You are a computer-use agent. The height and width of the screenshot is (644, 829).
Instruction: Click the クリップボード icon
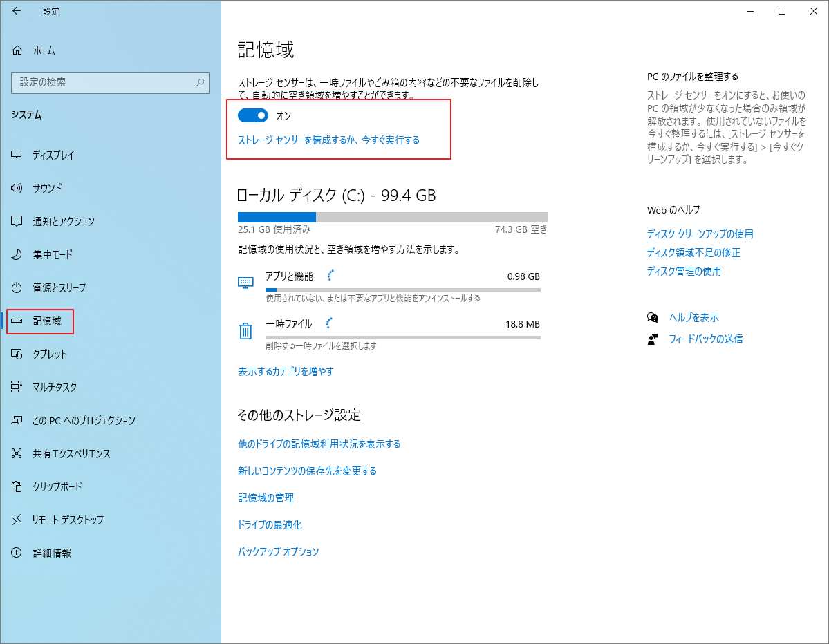click(x=17, y=486)
